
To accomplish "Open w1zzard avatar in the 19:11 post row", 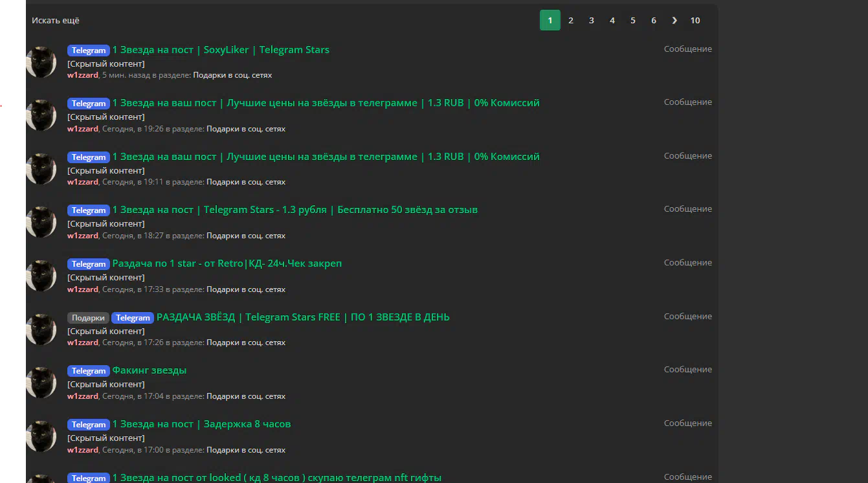I will [41, 169].
